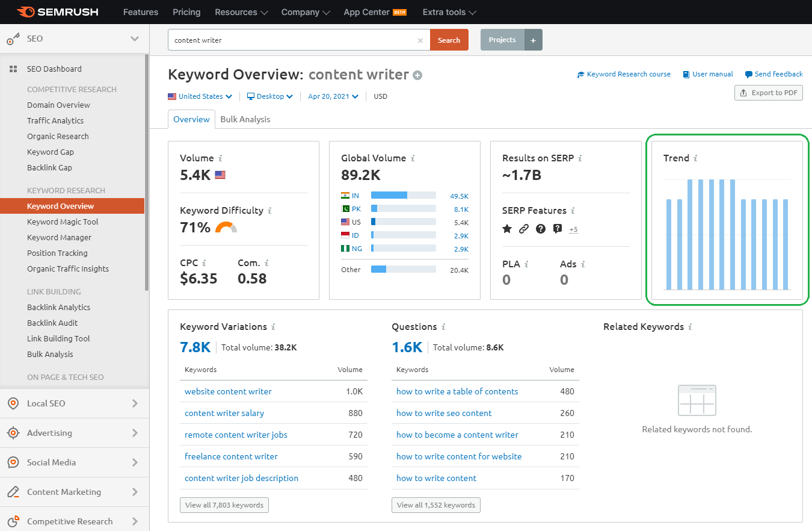Open the Resources dropdown in the top navigation
The width and height of the screenshot is (812, 531).
click(241, 12)
